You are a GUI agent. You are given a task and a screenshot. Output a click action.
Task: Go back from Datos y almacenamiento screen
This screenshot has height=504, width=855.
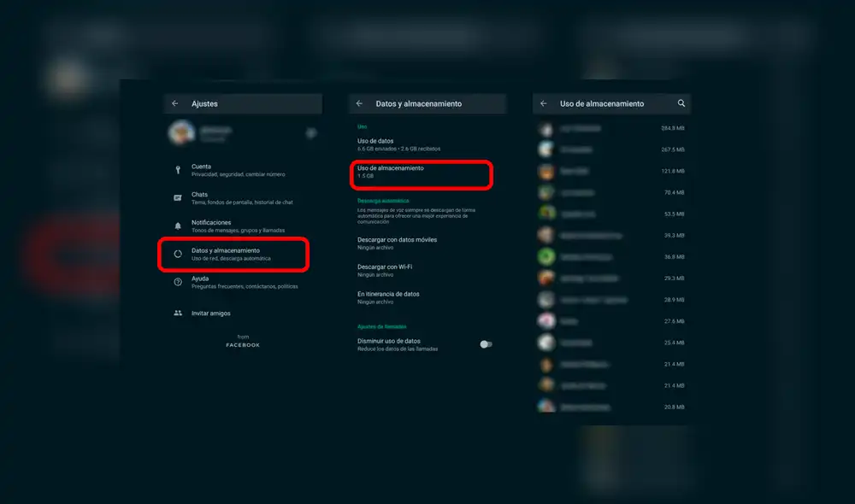pyautogui.click(x=359, y=103)
